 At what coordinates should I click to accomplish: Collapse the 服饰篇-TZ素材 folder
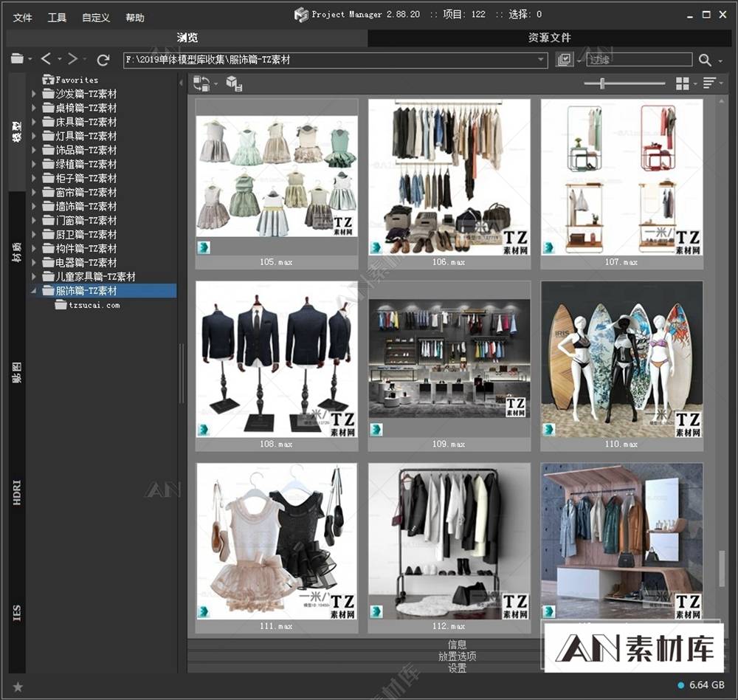point(34,291)
